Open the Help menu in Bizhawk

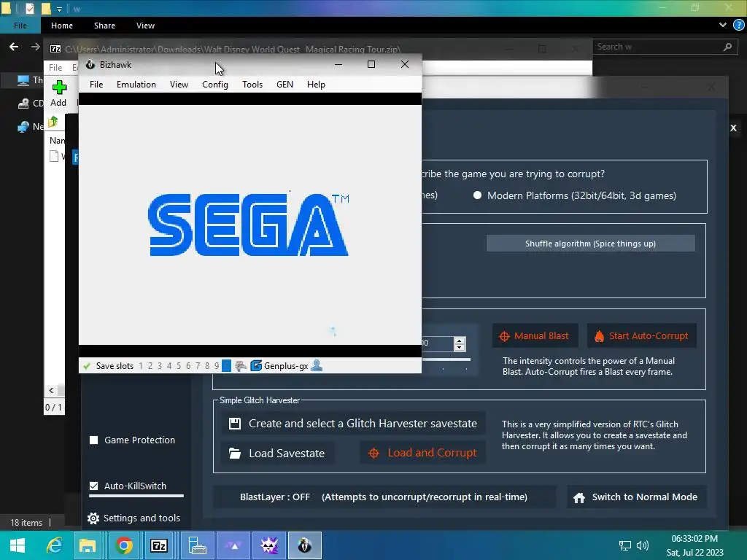pyautogui.click(x=316, y=85)
